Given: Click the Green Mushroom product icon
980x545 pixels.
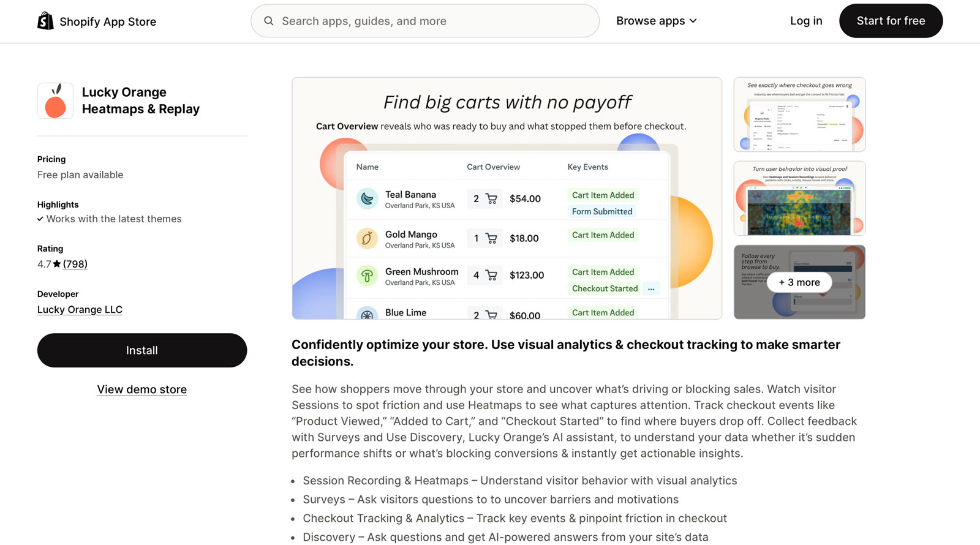Looking at the screenshot, I should coord(366,276).
